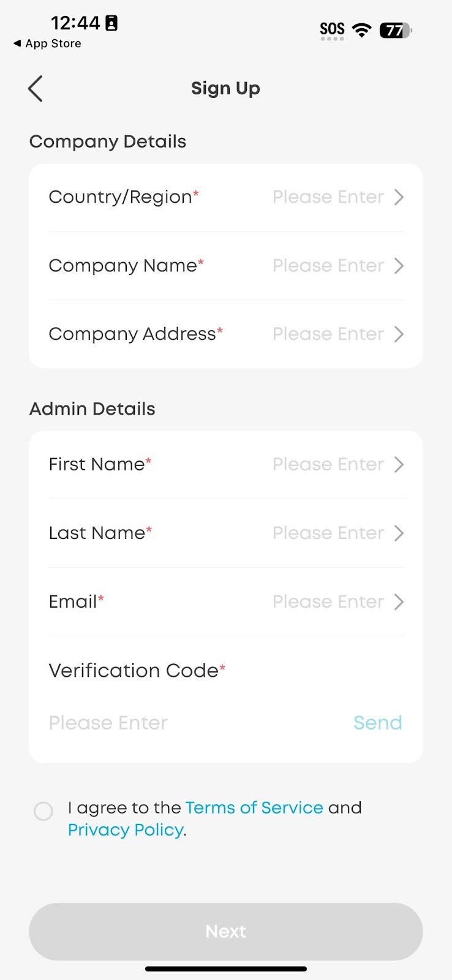Tap the battery indicator icon
This screenshot has width=452, height=980.
(x=395, y=30)
